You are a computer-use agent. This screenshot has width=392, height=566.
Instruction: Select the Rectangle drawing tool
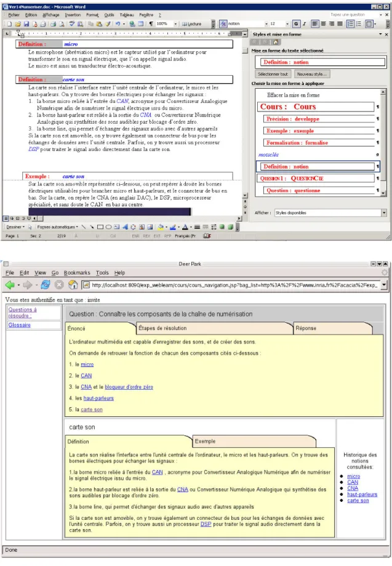(x=100, y=227)
